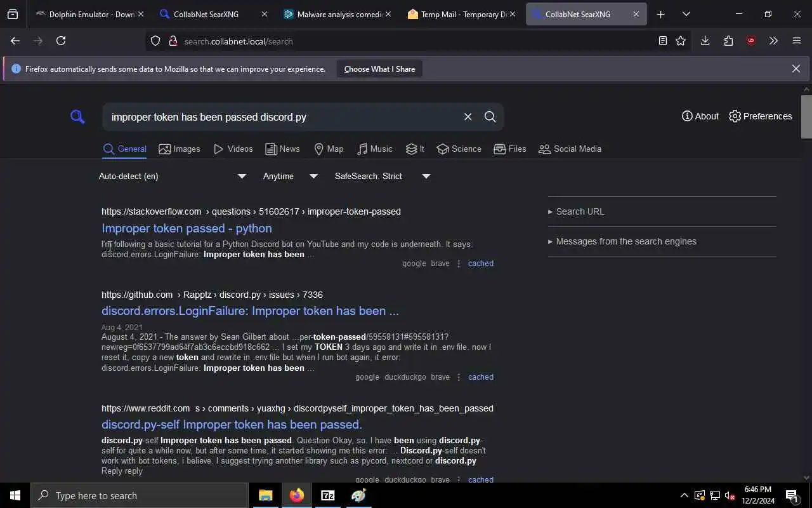Show more toolbar tools chevron
The width and height of the screenshot is (812, 508).
click(x=773, y=41)
